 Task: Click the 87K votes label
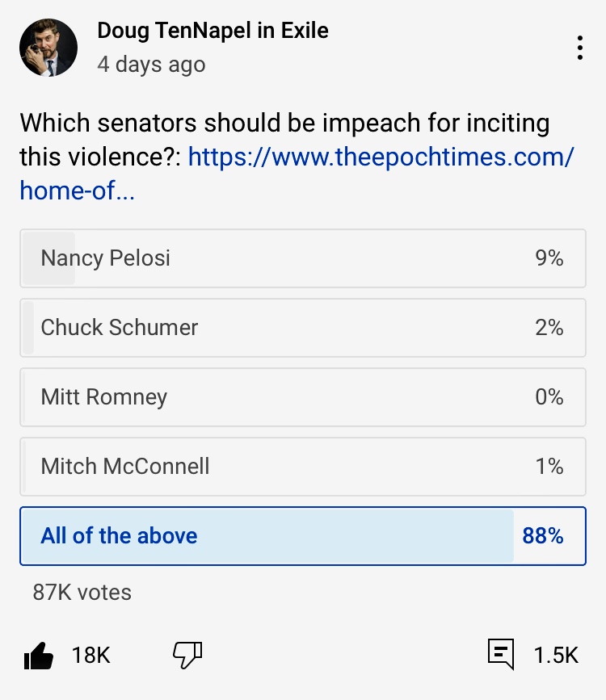(82, 592)
